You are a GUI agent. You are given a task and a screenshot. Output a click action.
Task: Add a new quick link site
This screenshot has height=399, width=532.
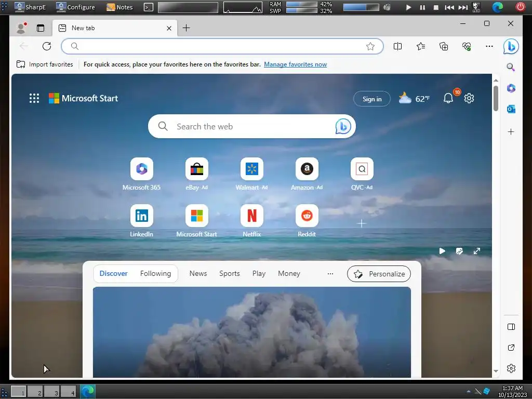coord(362,223)
